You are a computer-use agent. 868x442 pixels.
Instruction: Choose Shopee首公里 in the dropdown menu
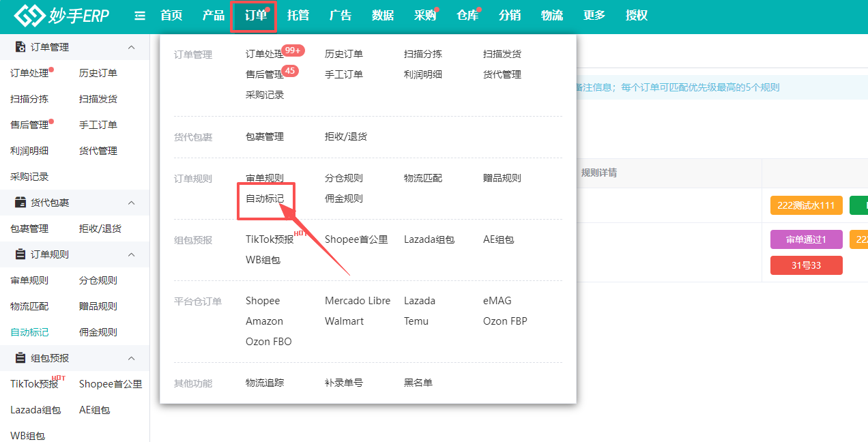click(356, 239)
